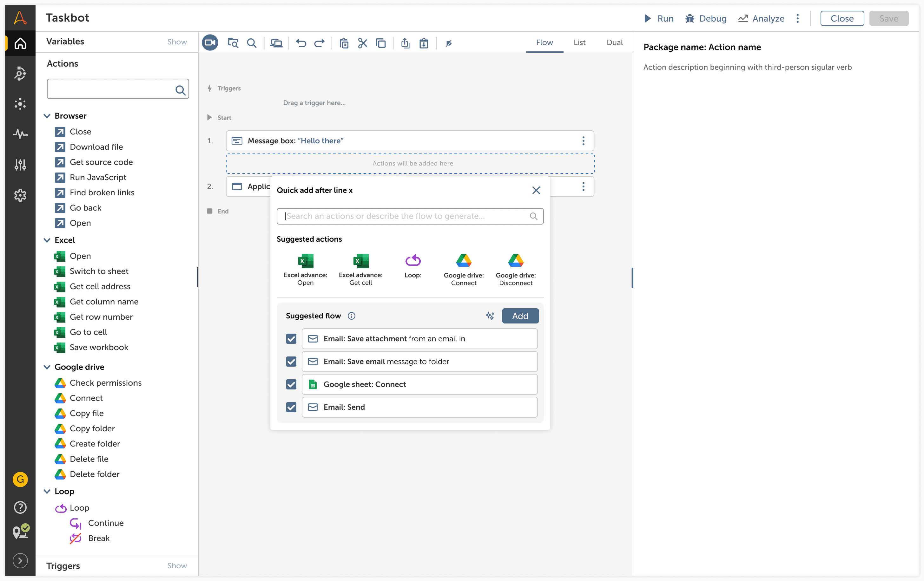Close the Quick add popup
924x581 pixels.
click(x=536, y=190)
